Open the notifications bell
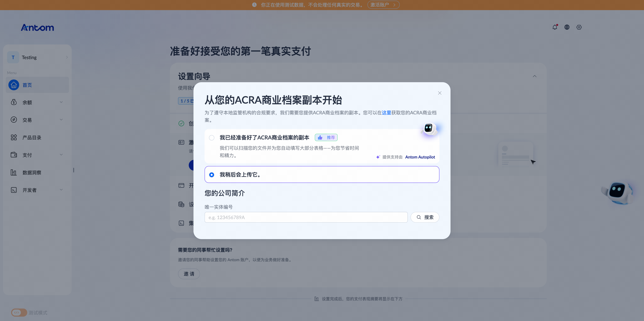The image size is (644, 321). (x=555, y=27)
